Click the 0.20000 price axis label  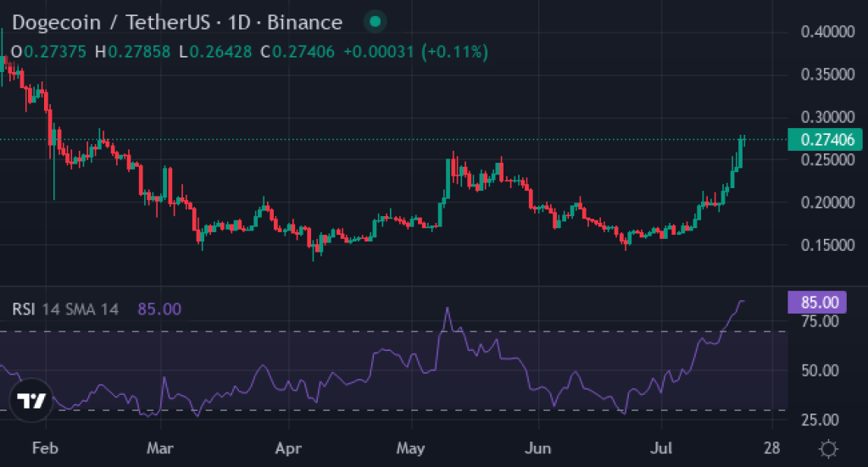coord(827,203)
